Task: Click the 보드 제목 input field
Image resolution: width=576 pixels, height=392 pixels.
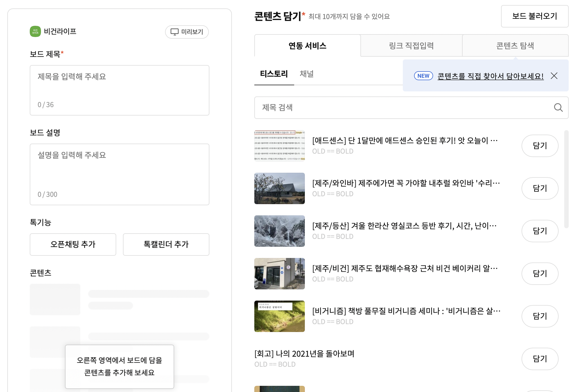Action: [120, 90]
